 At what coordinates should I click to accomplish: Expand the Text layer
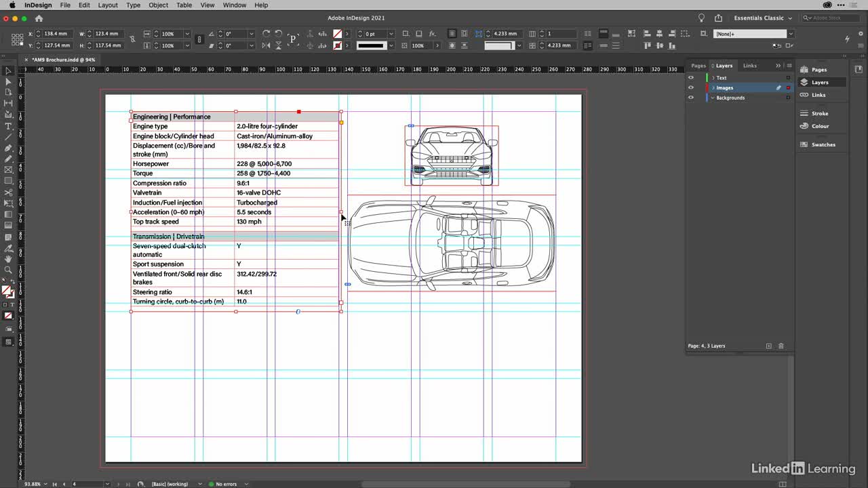(713, 78)
